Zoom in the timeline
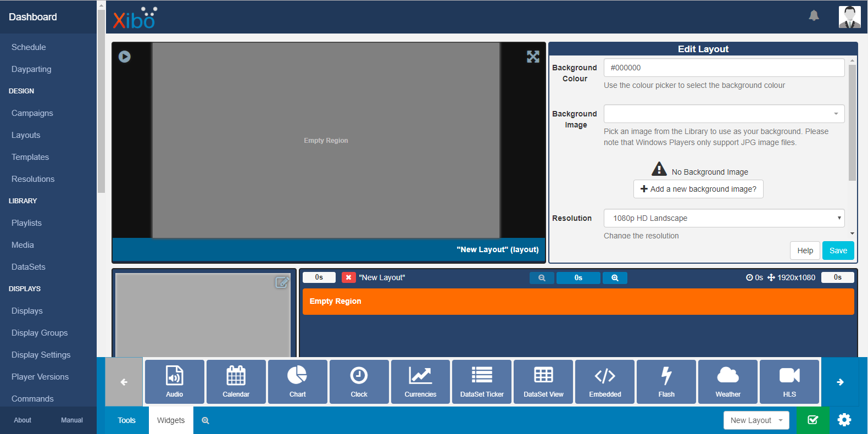 click(x=615, y=278)
